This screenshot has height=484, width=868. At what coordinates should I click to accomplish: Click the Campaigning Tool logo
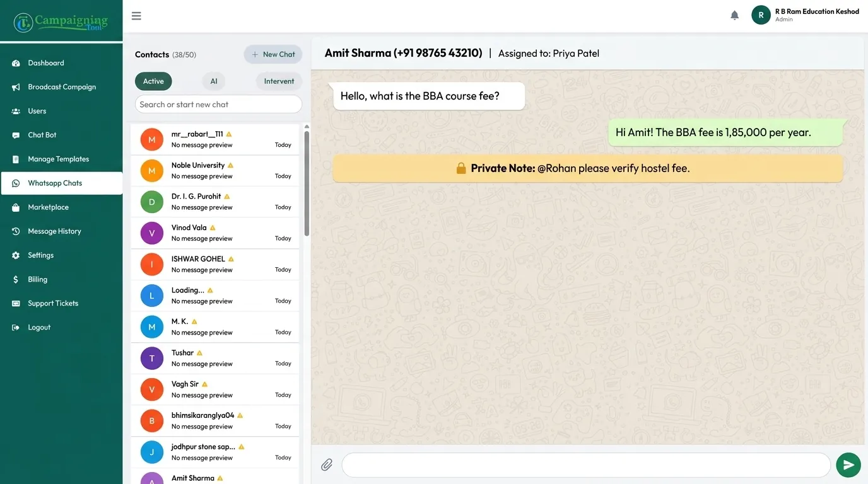pyautogui.click(x=61, y=22)
